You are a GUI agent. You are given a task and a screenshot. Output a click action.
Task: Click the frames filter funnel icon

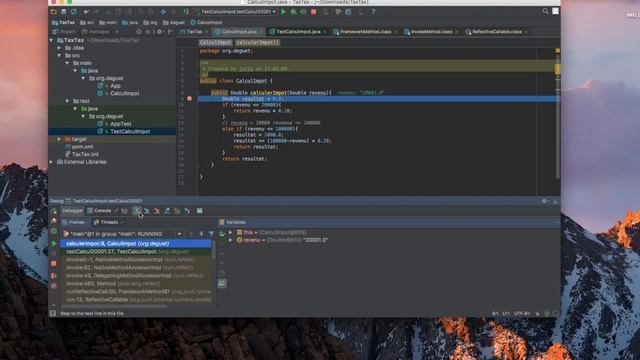click(x=211, y=234)
